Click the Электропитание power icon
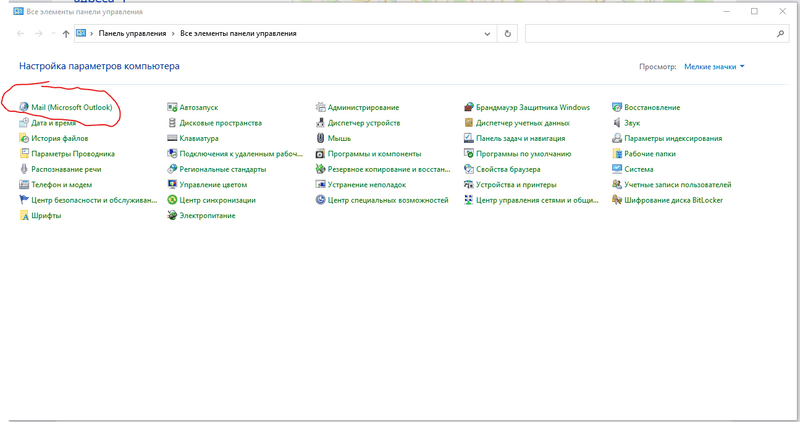The height and width of the screenshot is (422, 800). tap(173, 216)
